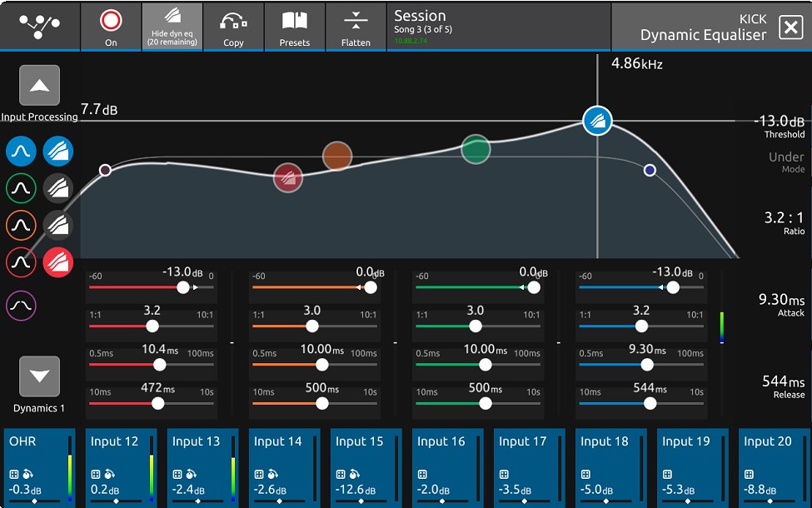Viewport: 812px width, 508px height.
Task: Go up to Input Processing
Action: [x=39, y=85]
